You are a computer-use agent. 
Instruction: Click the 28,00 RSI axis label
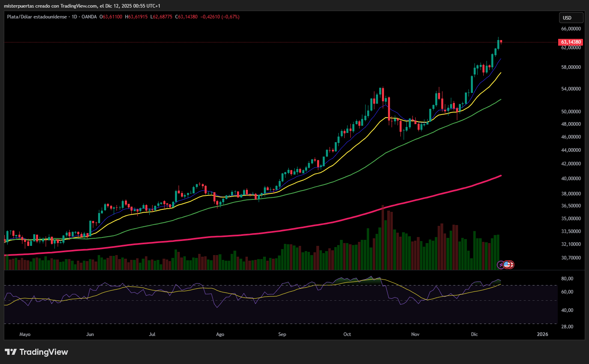(x=567, y=327)
